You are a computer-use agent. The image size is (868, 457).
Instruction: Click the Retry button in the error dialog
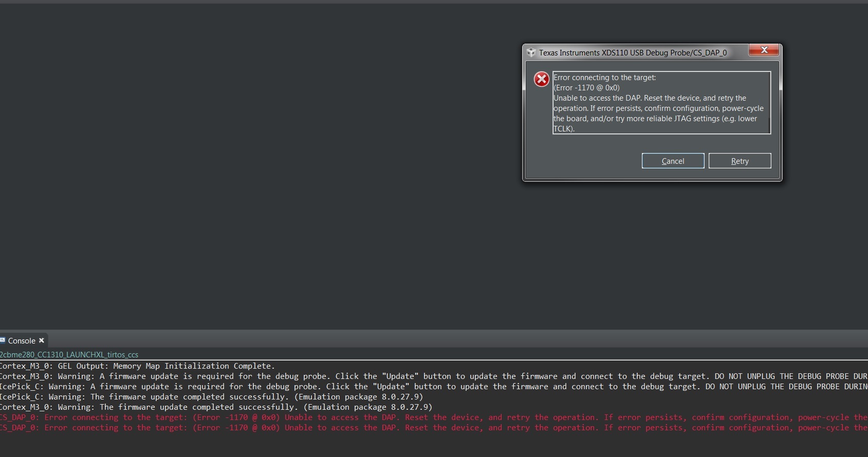coord(740,161)
